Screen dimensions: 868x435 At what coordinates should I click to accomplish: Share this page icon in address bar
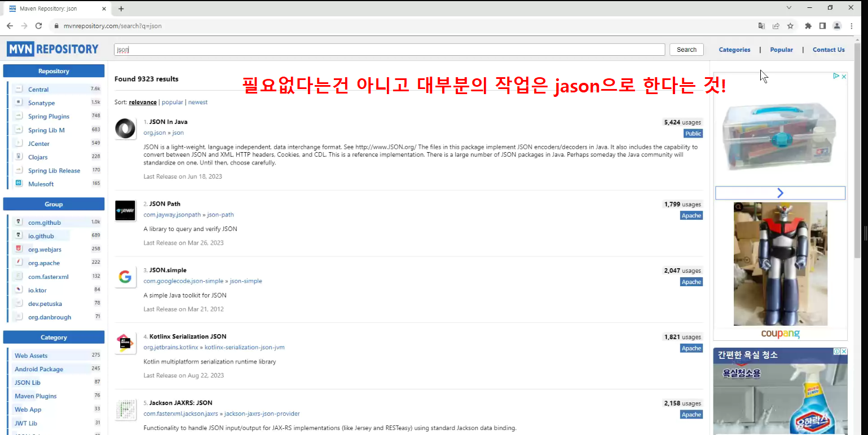pyautogui.click(x=776, y=26)
